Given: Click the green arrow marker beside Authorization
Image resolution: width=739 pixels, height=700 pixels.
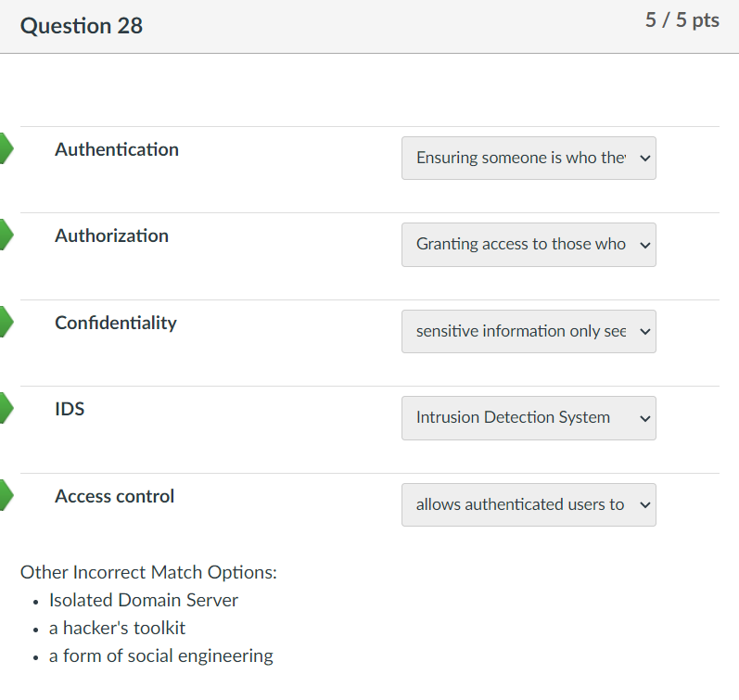Looking at the screenshot, I should click(6, 235).
